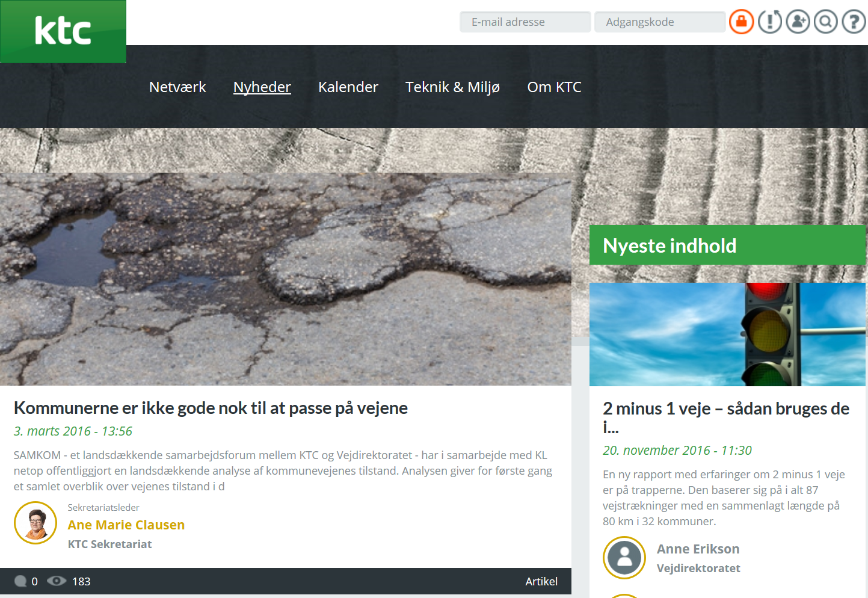Go to Teknik & Miljø section

pyautogui.click(x=452, y=87)
